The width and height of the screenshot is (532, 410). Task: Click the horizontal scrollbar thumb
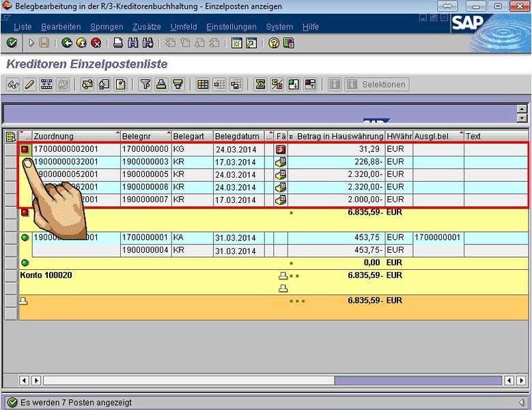(188, 381)
